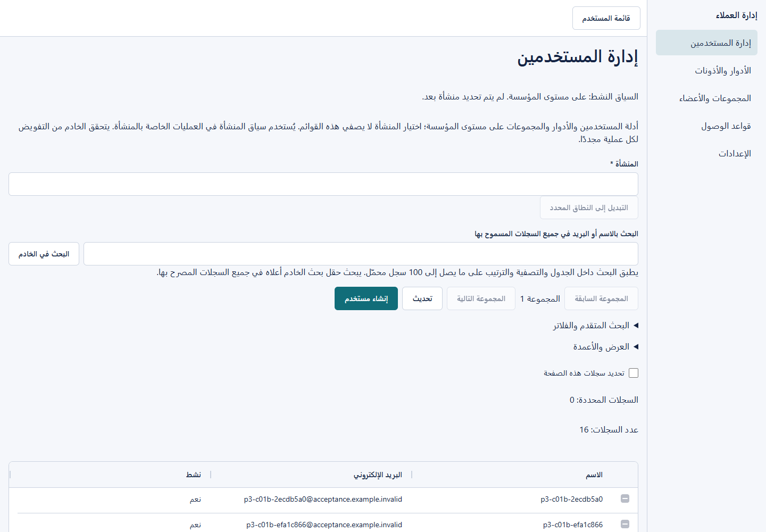This screenshot has width=766, height=532.
Task: Open قواعد الوصول from the sidebar
Action: point(706,126)
